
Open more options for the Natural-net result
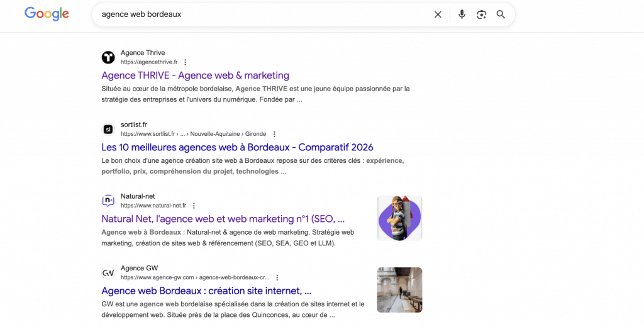point(194,206)
